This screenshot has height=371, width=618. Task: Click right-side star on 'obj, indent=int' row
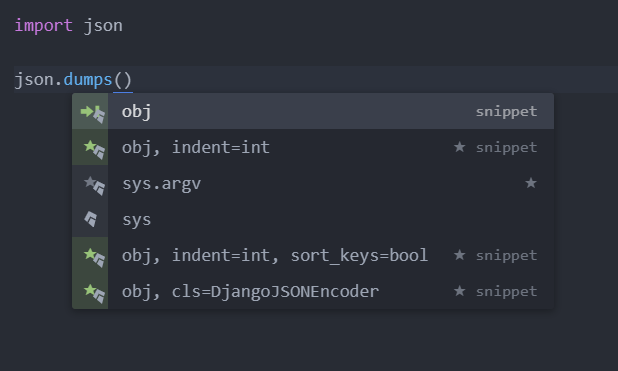pyautogui.click(x=460, y=147)
